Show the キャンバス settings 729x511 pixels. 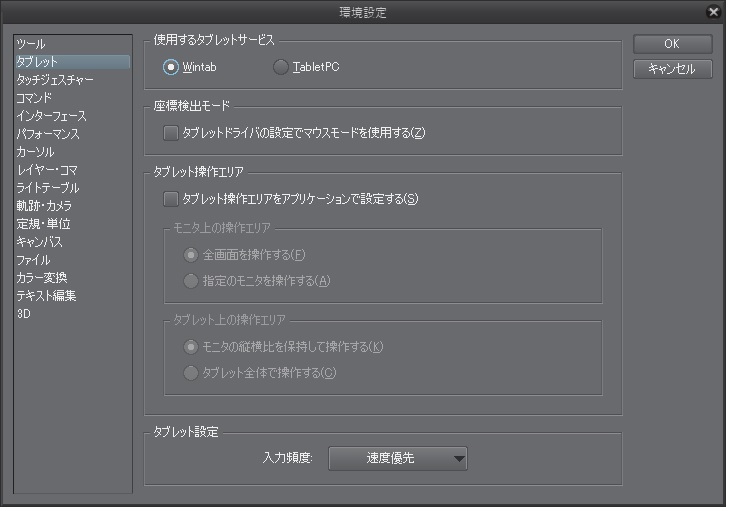click(73, 242)
